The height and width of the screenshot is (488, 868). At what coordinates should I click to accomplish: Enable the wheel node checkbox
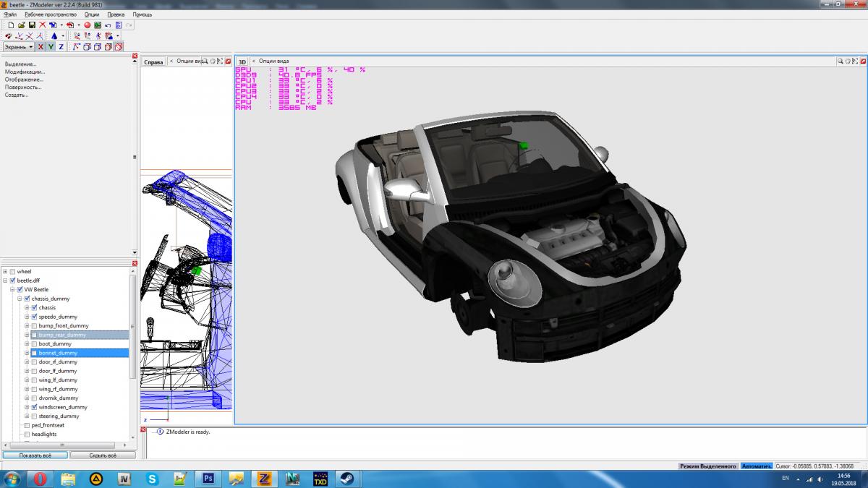click(x=12, y=272)
